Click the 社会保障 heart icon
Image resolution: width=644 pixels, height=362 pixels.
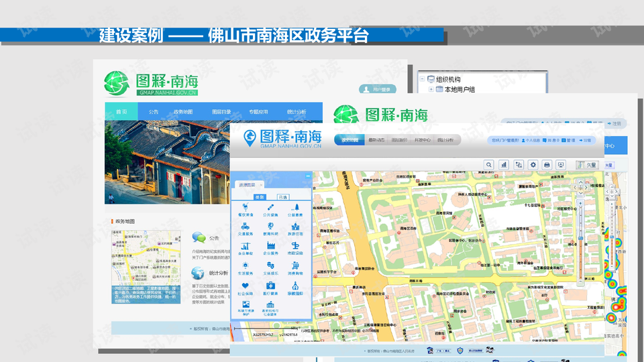pyautogui.click(x=246, y=287)
